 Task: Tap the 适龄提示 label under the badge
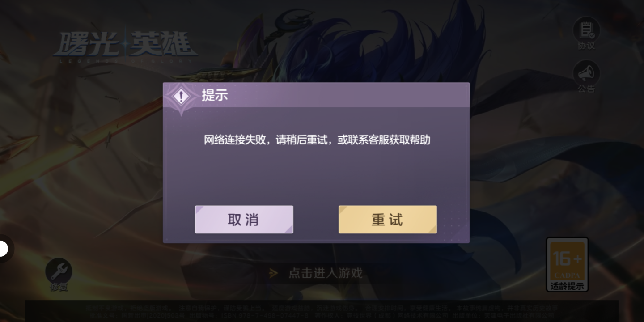(567, 286)
